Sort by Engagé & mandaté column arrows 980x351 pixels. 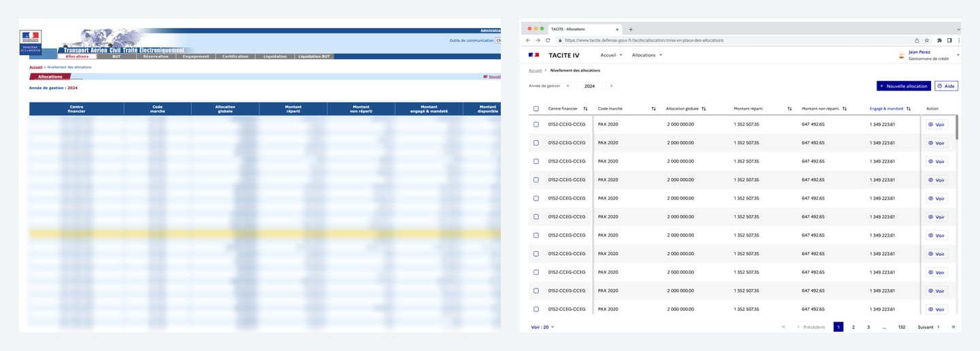pyautogui.click(x=910, y=109)
